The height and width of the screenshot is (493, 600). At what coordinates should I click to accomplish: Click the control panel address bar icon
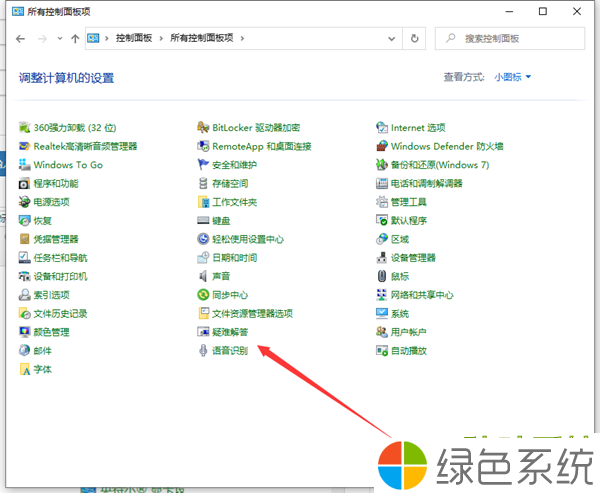pyautogui.click(x=93, y=38)
